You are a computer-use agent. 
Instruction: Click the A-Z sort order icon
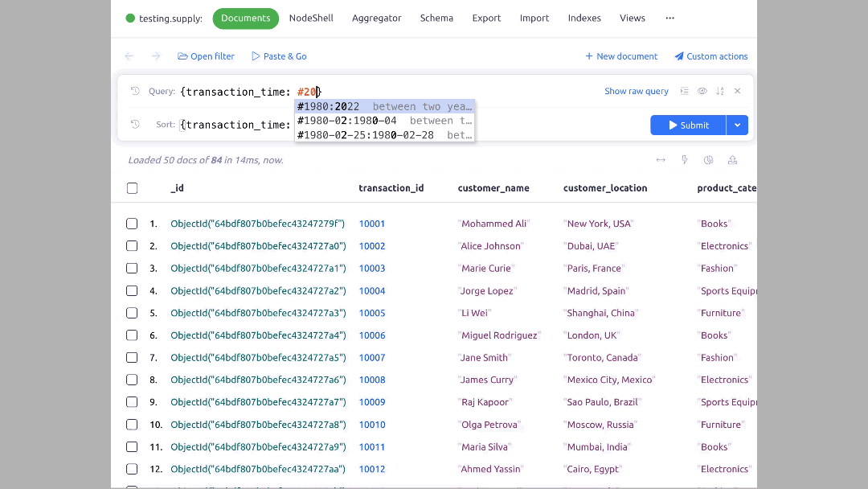tap(719, 91)
